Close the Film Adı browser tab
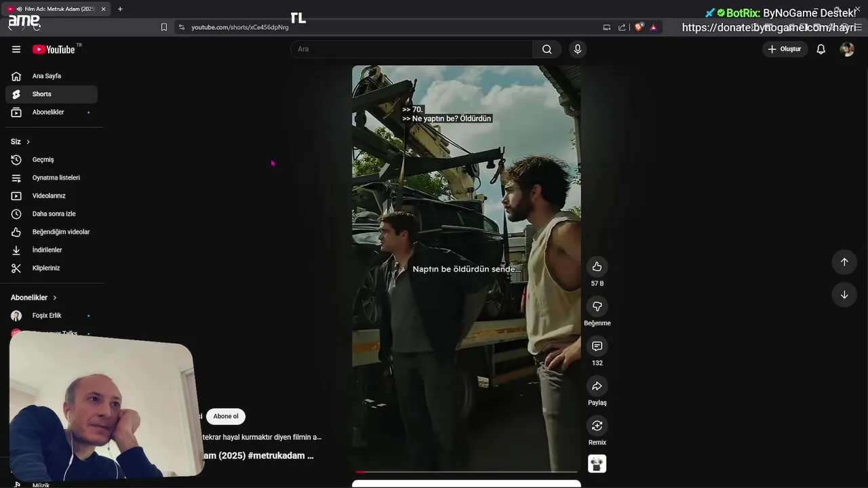 click(x=103, y=9)
